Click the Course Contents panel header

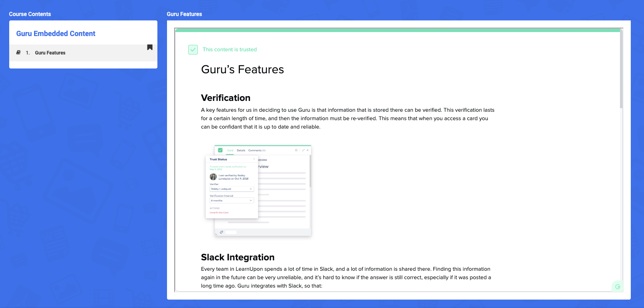click(x=30, y=14)
